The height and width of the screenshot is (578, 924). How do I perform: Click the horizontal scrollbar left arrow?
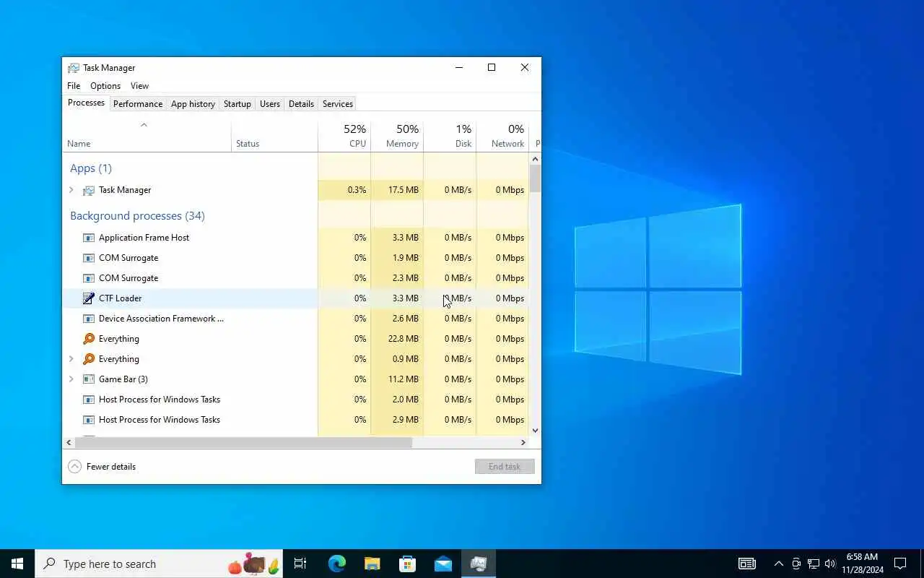(69, 442)
